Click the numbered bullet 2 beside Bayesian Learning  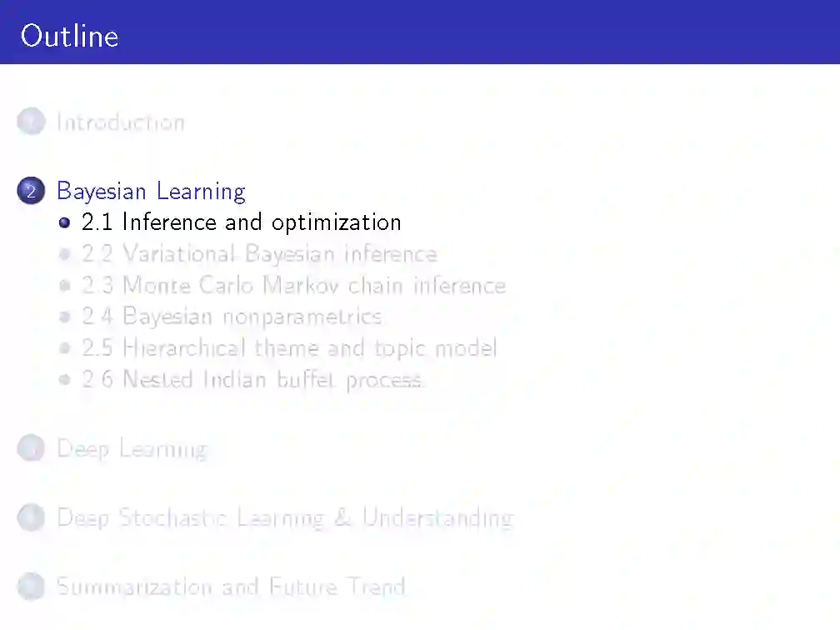click(x=31, y=192)
